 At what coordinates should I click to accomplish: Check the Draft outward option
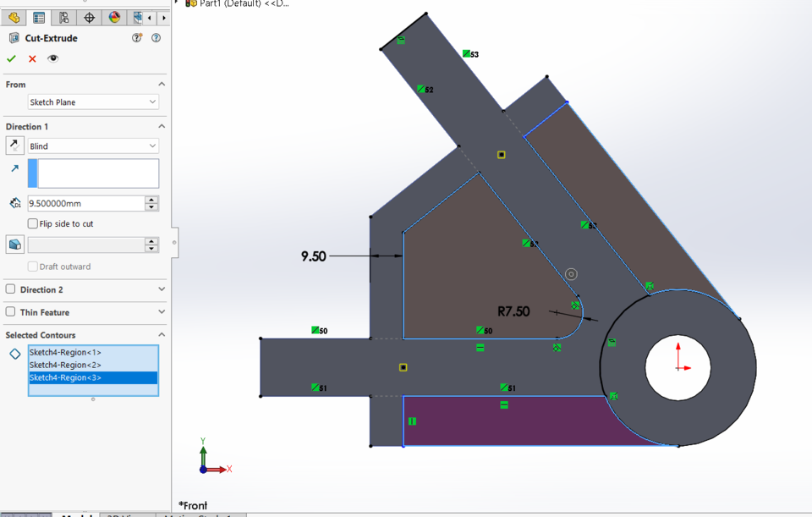tap(33, 267)
